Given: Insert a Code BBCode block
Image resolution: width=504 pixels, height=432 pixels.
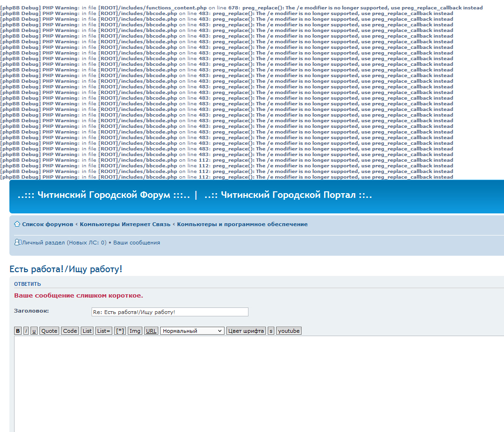Looking at the screenshot, I should click(70, 331).
